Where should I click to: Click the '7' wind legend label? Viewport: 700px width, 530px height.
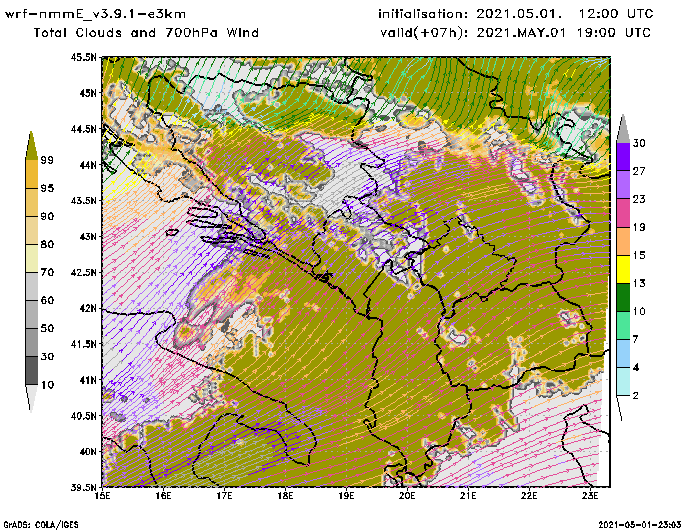[636, 340]
